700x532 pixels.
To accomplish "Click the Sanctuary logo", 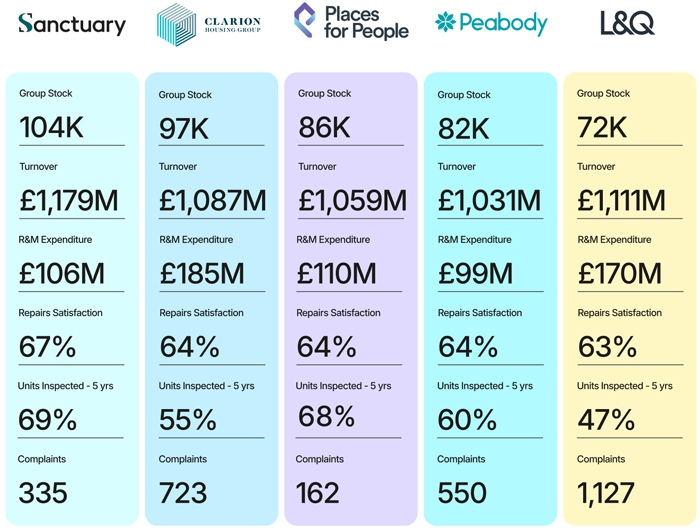I will (72, 25).
